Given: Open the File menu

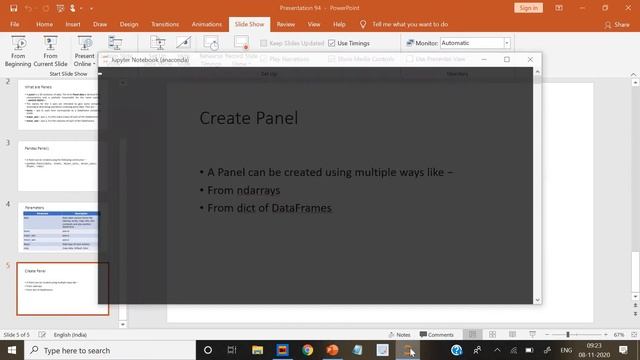Looking at the screenshot, I should 15,24.
